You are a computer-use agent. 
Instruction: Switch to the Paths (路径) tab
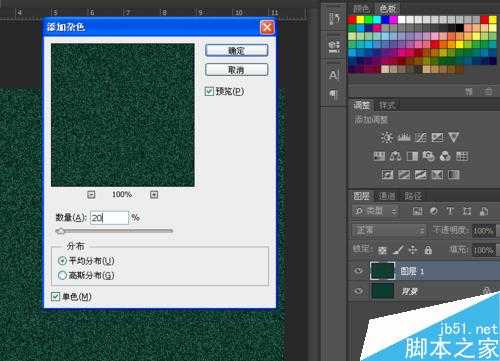(x=413, y=196)
